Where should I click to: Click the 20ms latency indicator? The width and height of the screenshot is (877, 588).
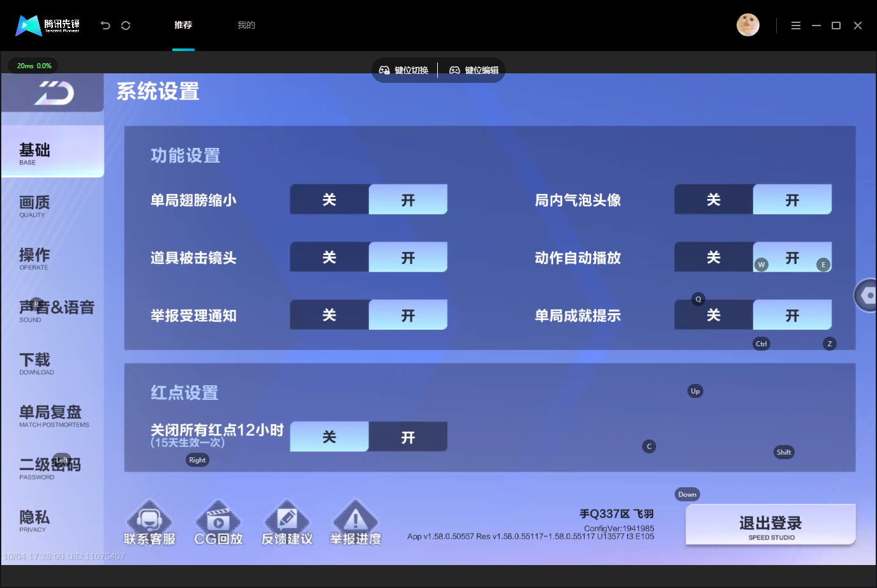34,66
